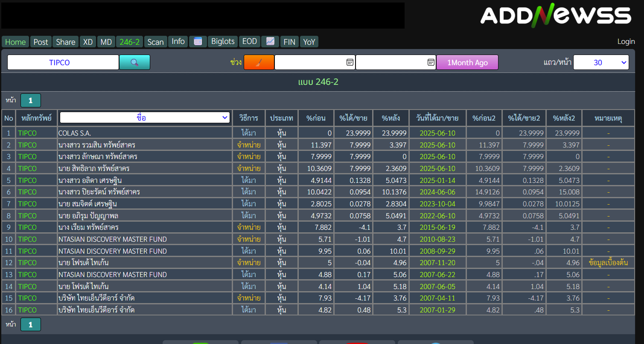Click the ประเภท column header
This screenshot has width=644, height=344.
tap(282, 118)
